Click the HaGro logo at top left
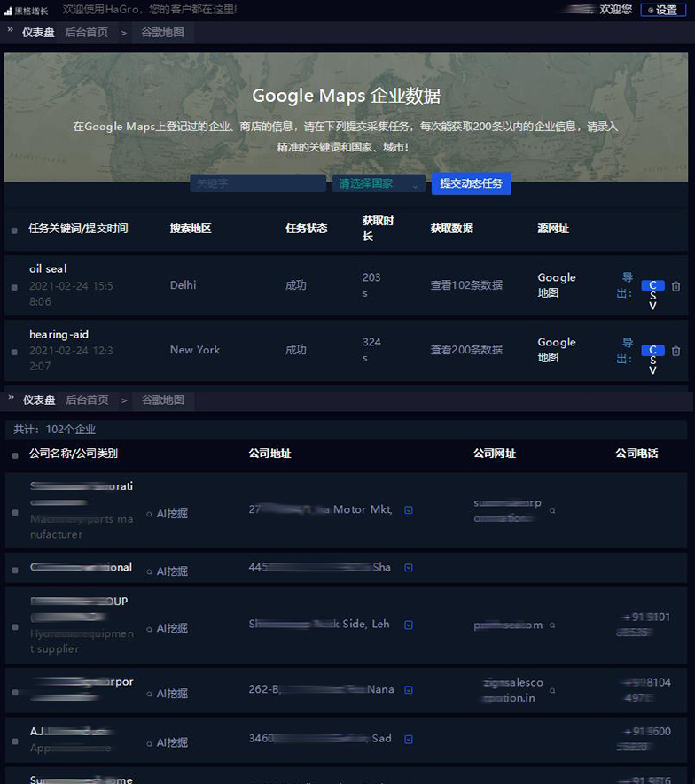Image resolution: width=695 pixels, height=784 pixels. 27,10
